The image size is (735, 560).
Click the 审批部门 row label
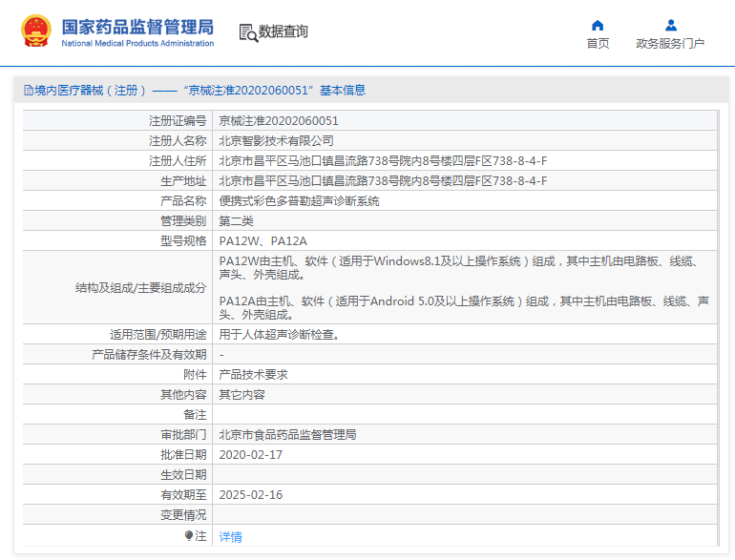(x=183, y=435)
